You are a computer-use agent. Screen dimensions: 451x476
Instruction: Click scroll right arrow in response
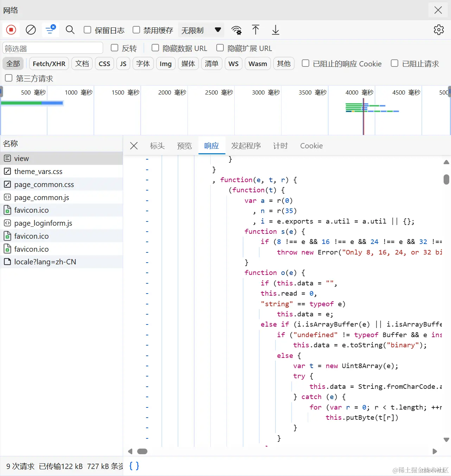(x=435, y=451)
